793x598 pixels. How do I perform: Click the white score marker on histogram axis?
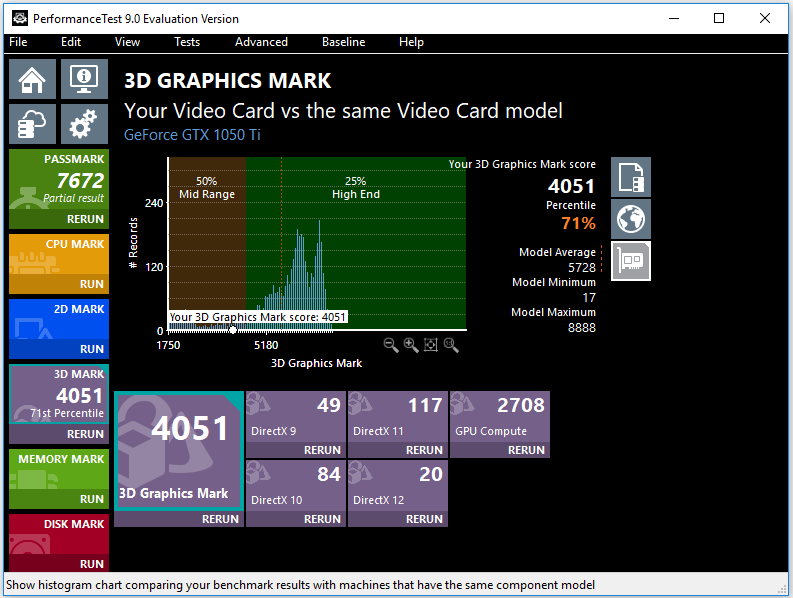coord(233,330)
